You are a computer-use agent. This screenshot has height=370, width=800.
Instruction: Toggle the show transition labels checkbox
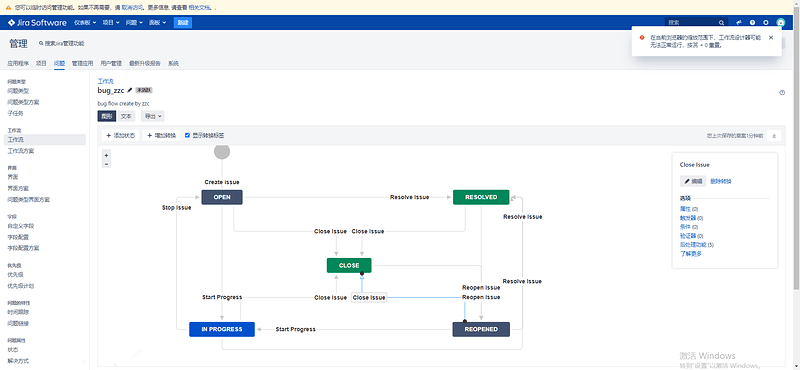pos(187,135)
